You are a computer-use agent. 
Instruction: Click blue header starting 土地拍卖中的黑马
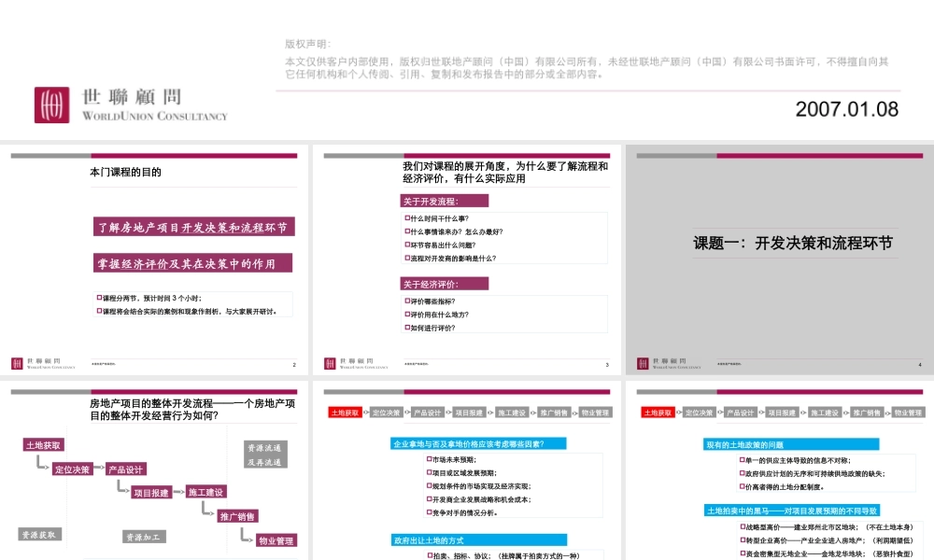[792, 511]
